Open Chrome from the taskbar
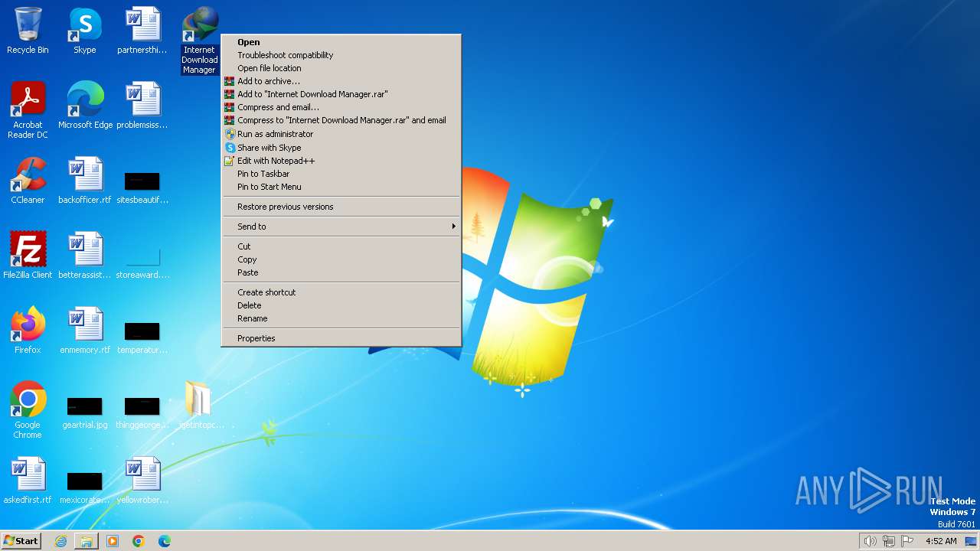 139,541
